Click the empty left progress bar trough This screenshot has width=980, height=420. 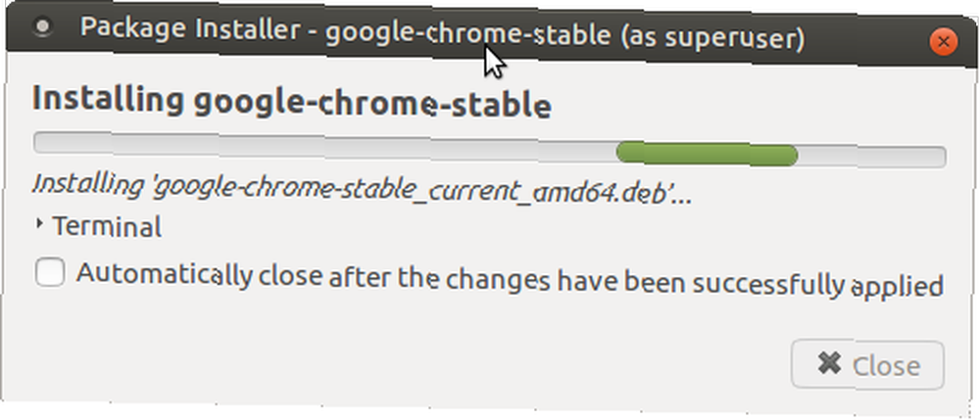click(x=325, y=145)
